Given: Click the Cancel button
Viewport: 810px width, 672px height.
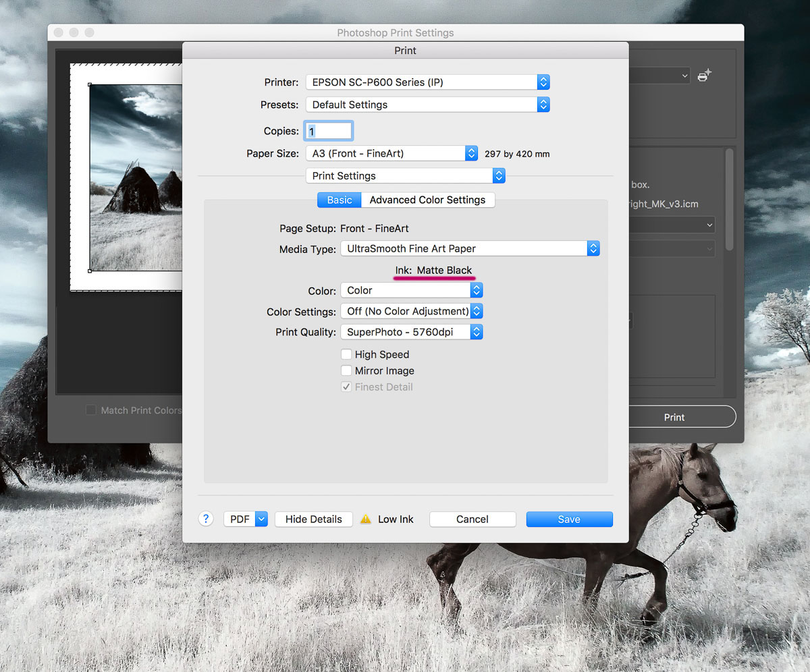Looking at the screenshot, I should pos(472,519).
